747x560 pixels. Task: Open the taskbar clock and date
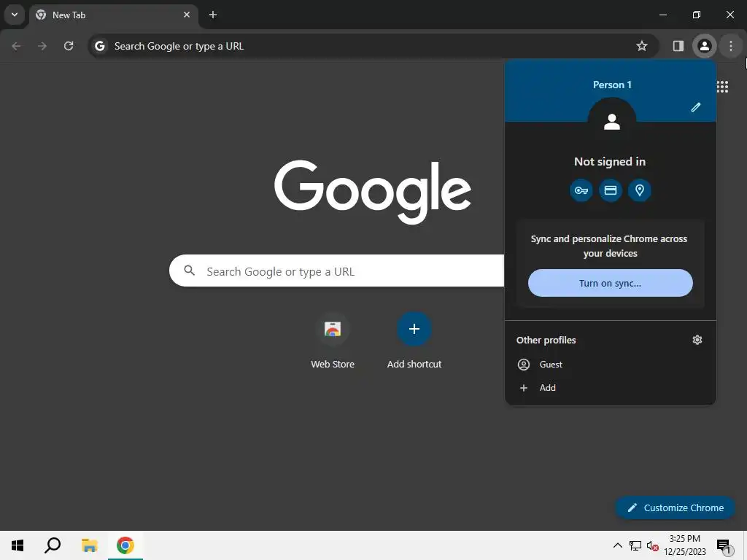coord(684,545)
